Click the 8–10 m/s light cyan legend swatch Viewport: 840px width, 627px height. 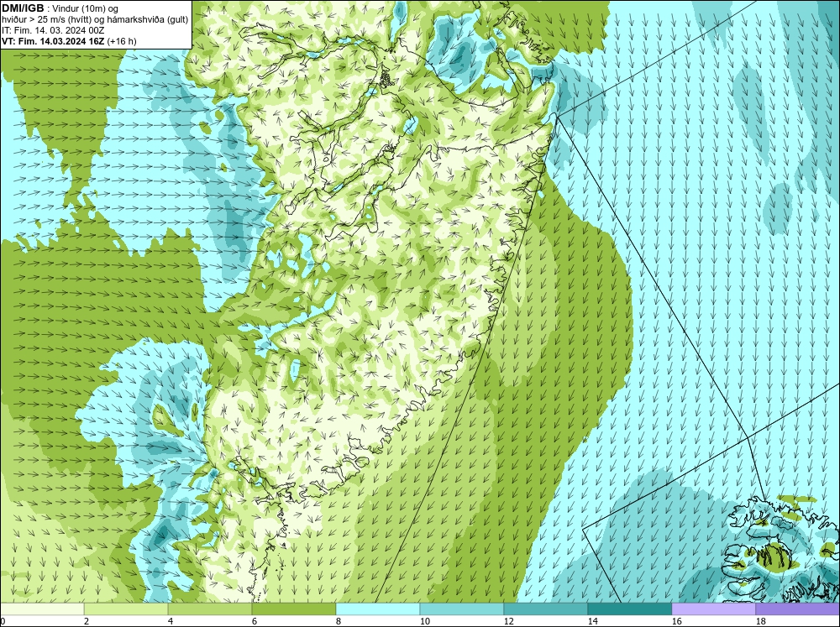click(378, 609)
